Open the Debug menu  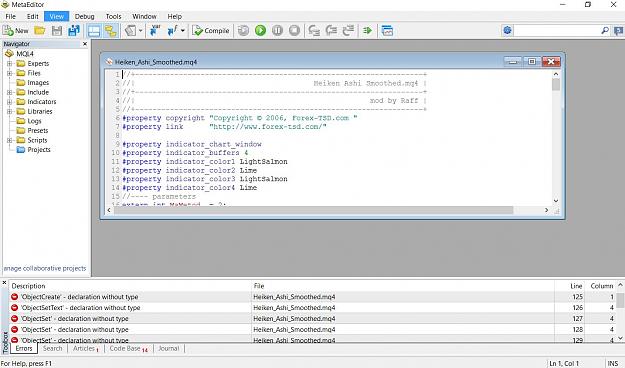pos(85,16)
